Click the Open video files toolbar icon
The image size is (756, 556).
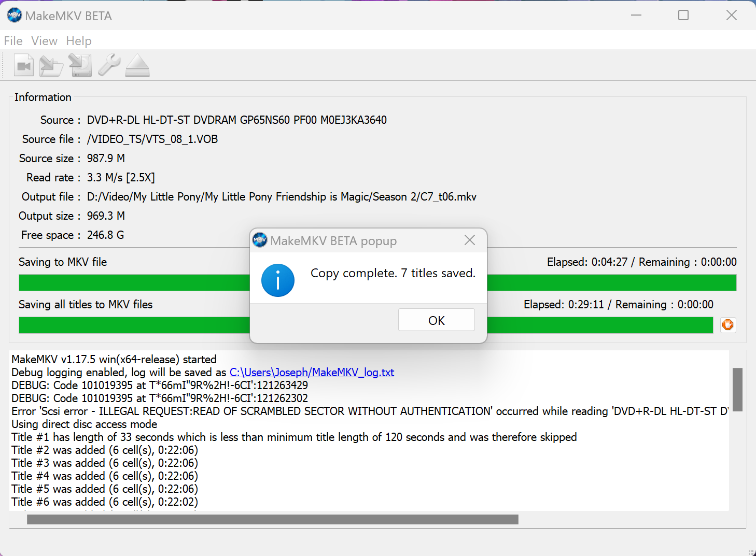click(x=24, y=66)
